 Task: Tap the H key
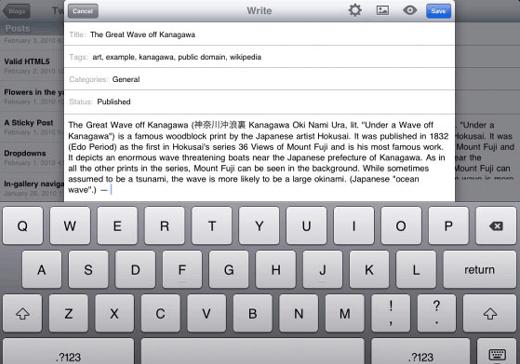coord(276,269)
